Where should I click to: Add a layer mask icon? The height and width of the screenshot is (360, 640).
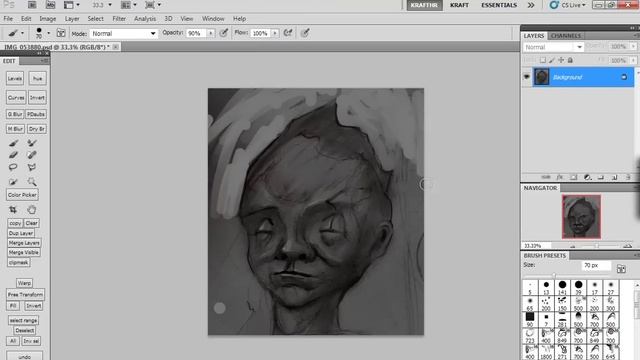tap(573, 177)
